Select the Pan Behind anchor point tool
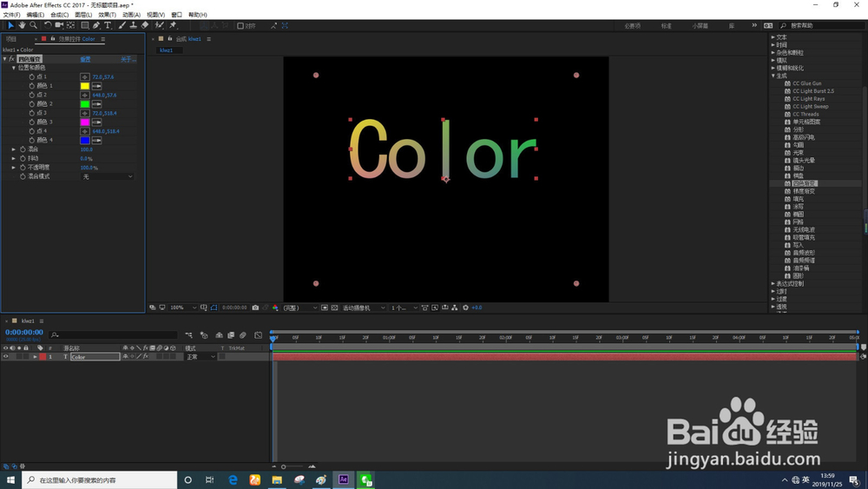 (x=71, y=25)
